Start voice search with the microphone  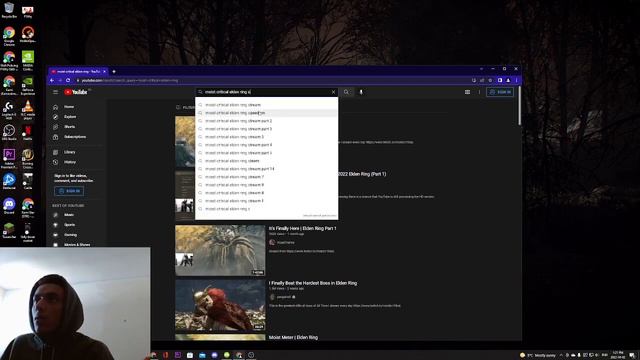361,92
